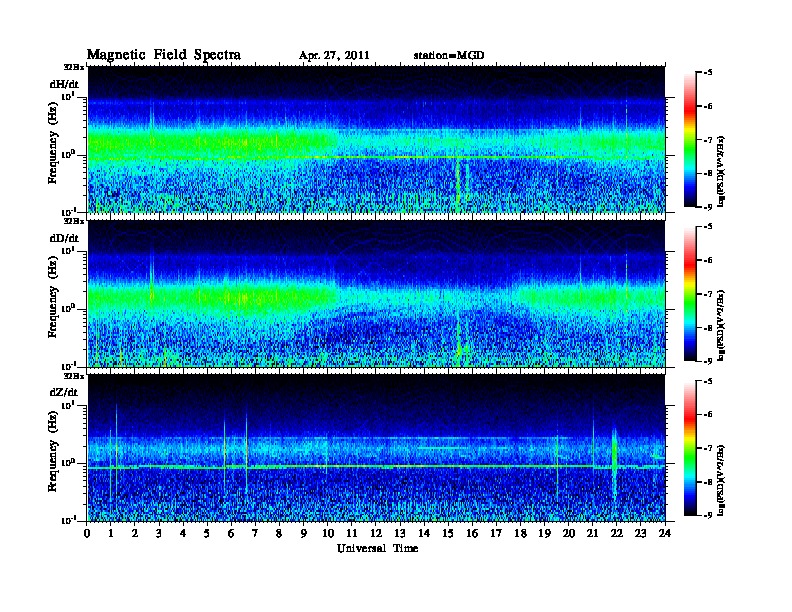
Task: Click the dD/dt panel color bar
Action: [690, 294]
